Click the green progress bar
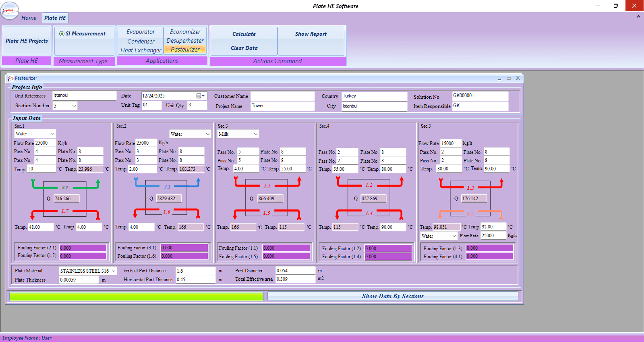This screenshot has width=644, height=342. [137, 296]
